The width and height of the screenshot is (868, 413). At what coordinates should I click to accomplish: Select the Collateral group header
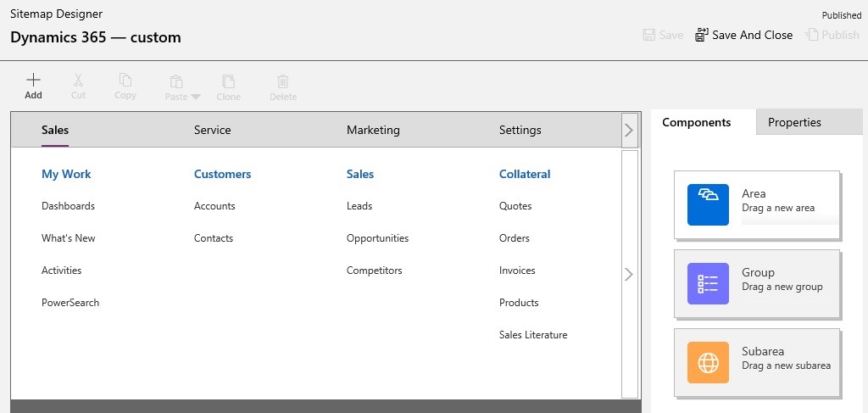tap(525, 175)
